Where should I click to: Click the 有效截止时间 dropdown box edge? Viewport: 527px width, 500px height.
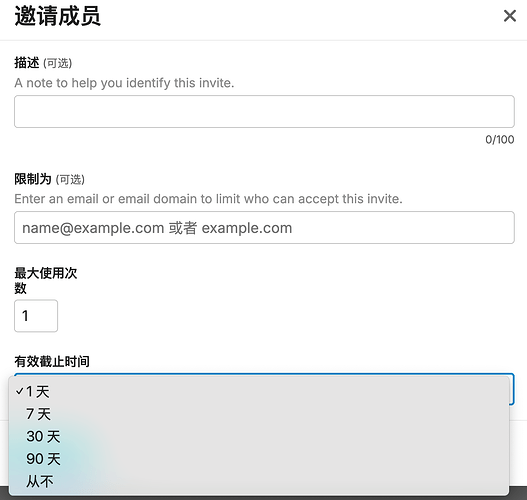pos(512,389)
